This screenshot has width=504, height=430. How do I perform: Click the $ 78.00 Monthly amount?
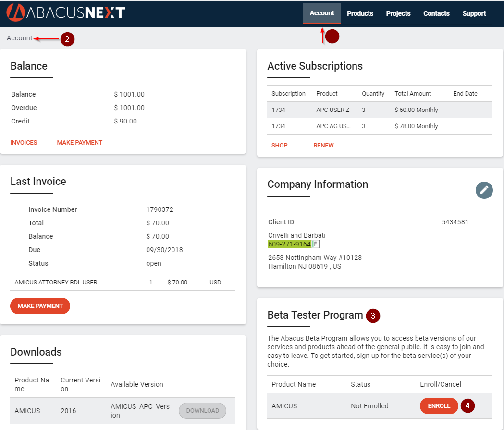coord(416,126)
